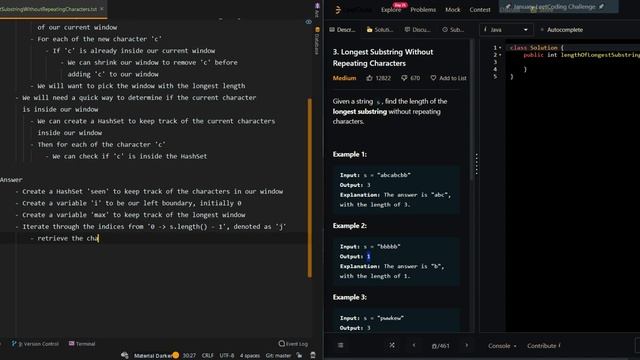Switch to the Discuss tab
The width and height of the screenshot is (640, 360).
(417, 30)
